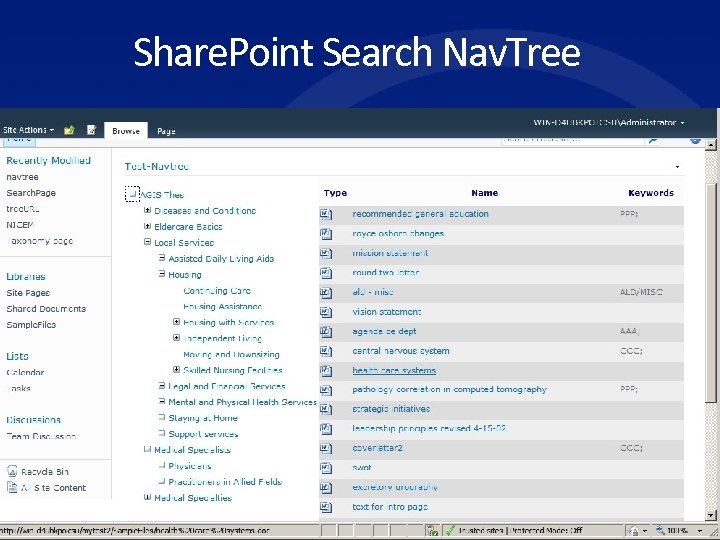This screenshot has height=540, width=720.
Task: Switch to the Page ribbon tab
Action: coord(166,131)
